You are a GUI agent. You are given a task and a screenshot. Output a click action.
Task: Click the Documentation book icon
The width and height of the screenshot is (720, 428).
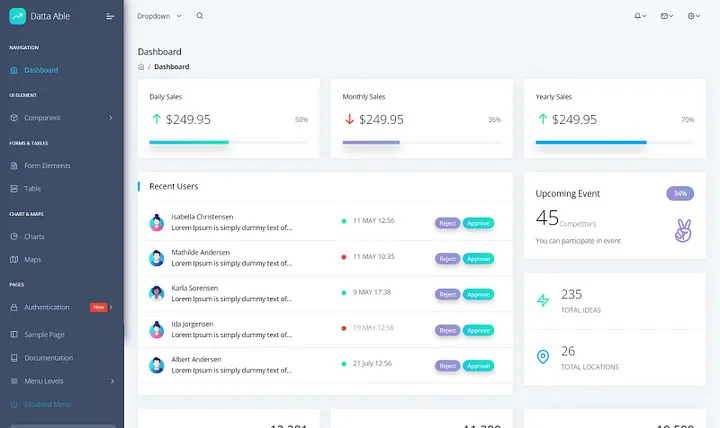click(x=14, y=358)
